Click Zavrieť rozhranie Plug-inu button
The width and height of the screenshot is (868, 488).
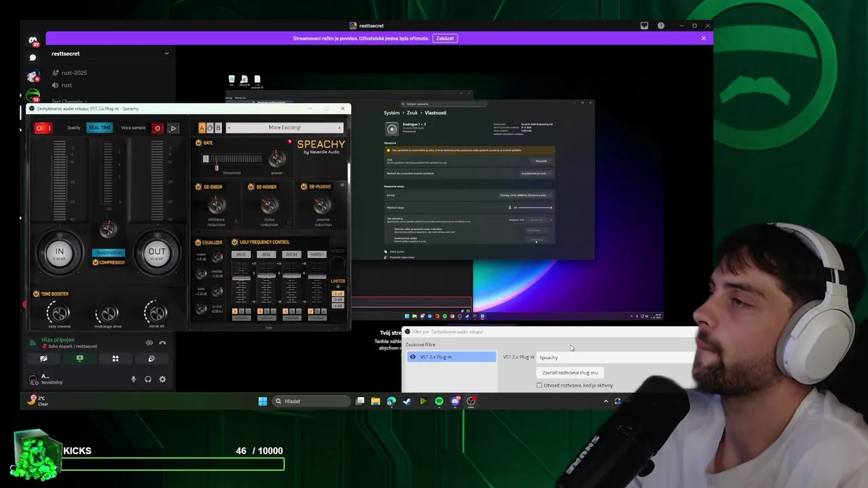point(570,373)
